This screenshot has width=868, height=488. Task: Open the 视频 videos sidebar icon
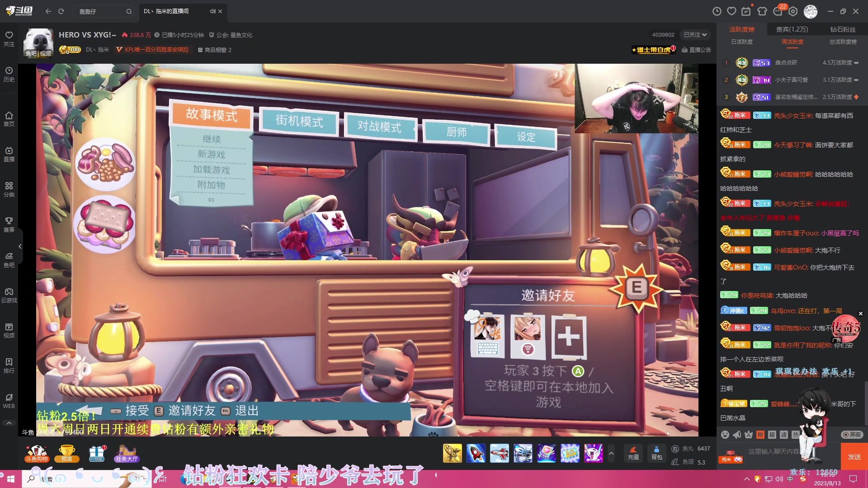(9, 330)
